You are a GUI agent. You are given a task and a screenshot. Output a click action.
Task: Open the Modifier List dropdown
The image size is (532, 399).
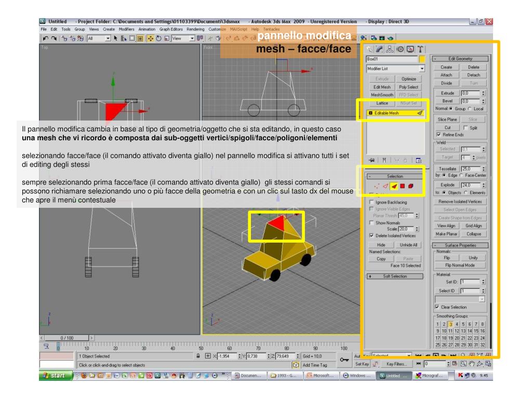tap(422, 69)
